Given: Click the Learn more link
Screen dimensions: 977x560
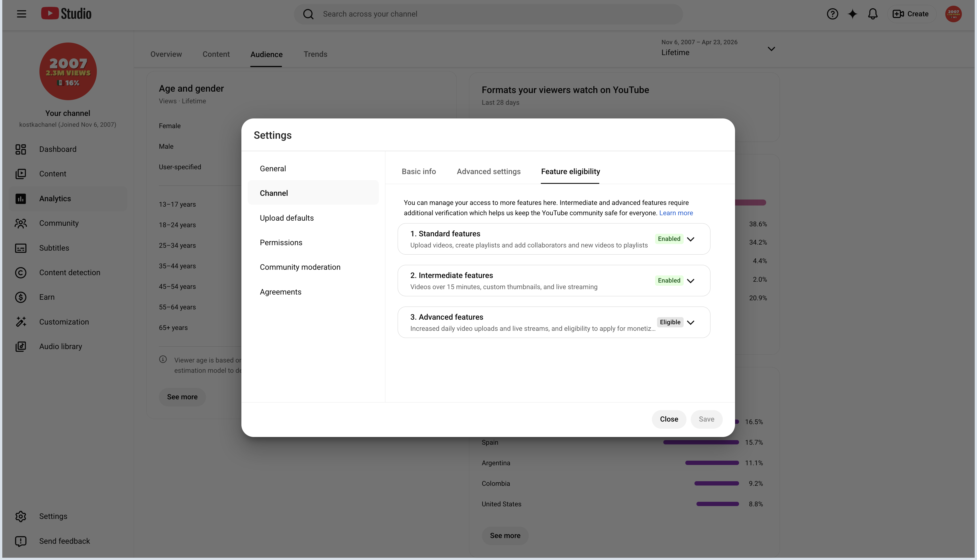Looking at the screenshot, I should coord(676,213).
